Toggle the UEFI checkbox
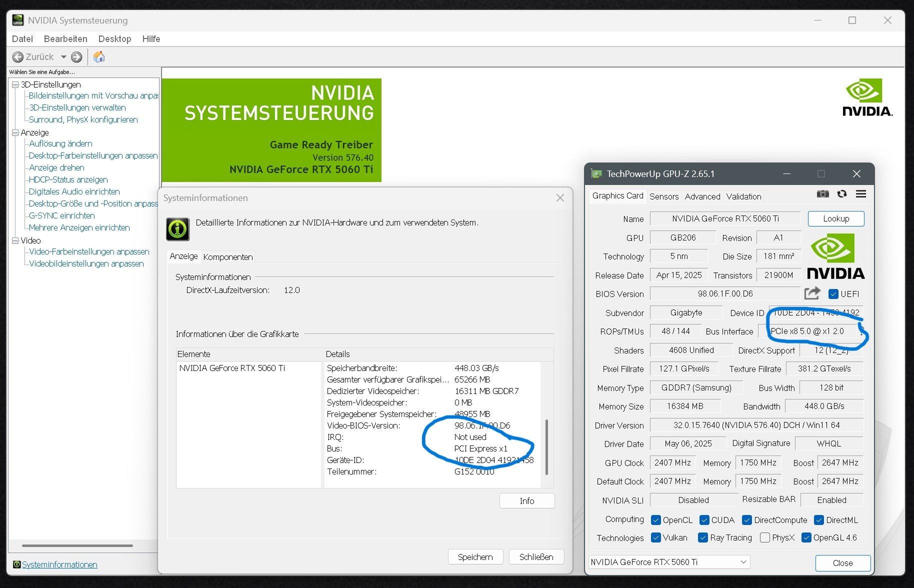The height and width of the screenshot is (588, 914). pyautogui.click(x=833, y=294)
